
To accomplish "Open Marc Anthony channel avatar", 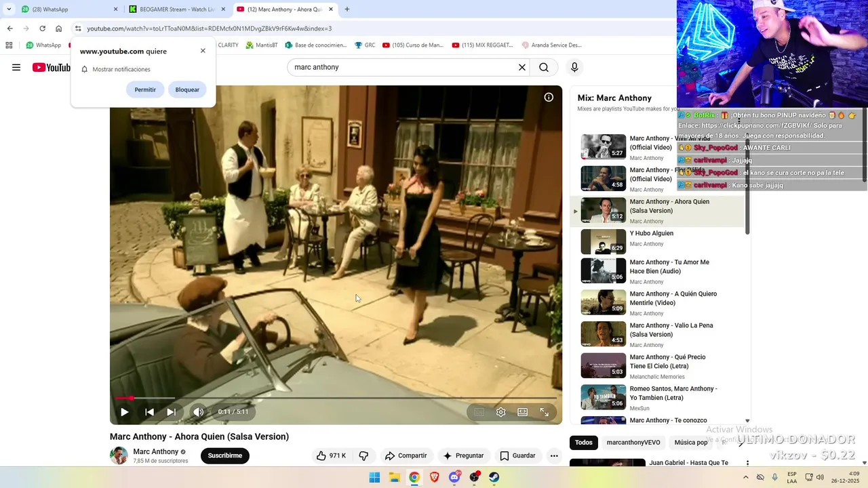I will pos(119,455).
